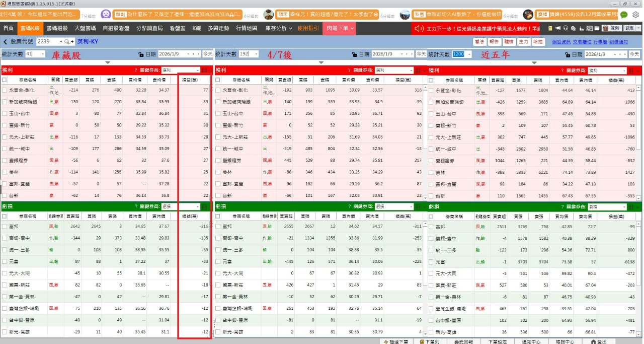644x344 pixels.
Task: Switch to the 分點調查局 tab
Action: [149, 28]
